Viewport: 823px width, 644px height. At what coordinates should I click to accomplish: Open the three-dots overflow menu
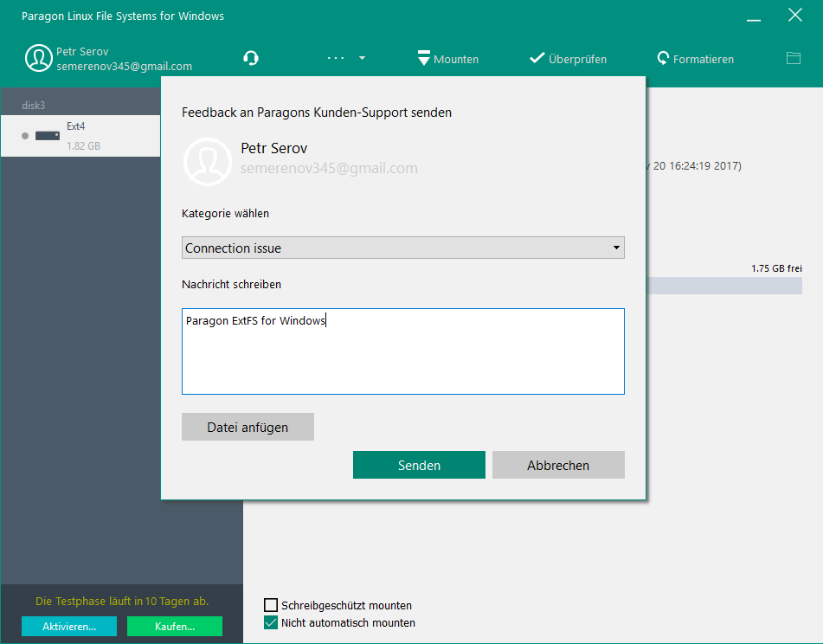pos(336,58)
